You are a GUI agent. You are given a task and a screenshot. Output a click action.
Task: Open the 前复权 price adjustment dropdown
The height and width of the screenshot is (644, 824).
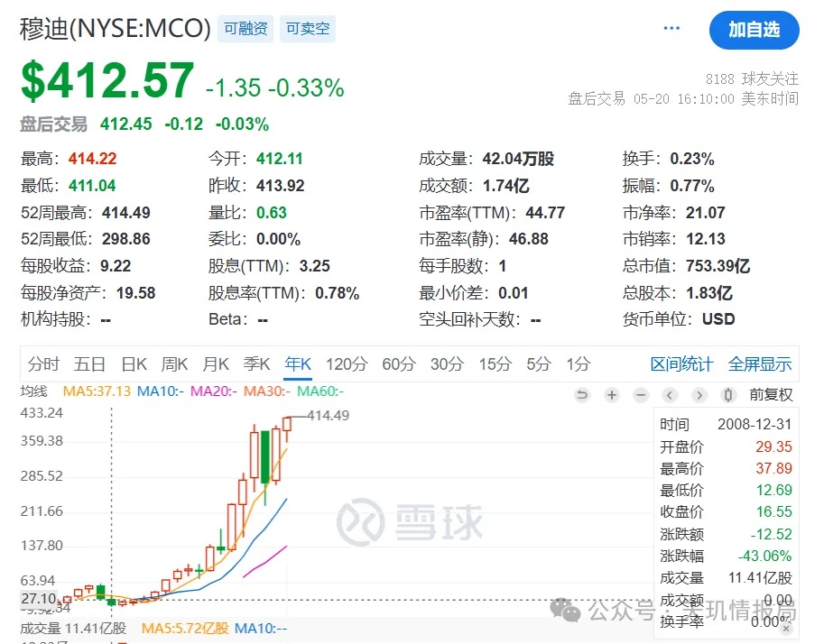(771, 394)
